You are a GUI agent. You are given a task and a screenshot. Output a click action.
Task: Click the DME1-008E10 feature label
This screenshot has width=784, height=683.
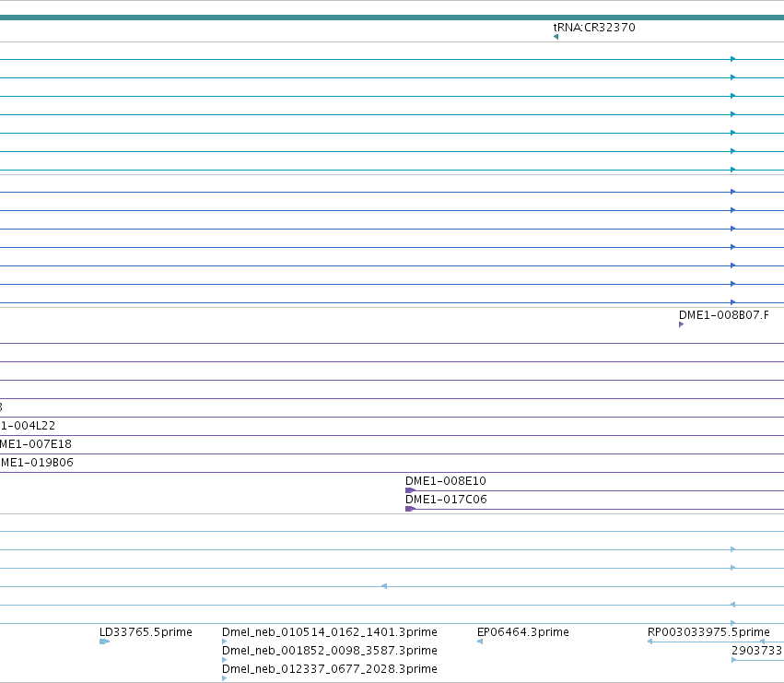(x=446, y=481)
